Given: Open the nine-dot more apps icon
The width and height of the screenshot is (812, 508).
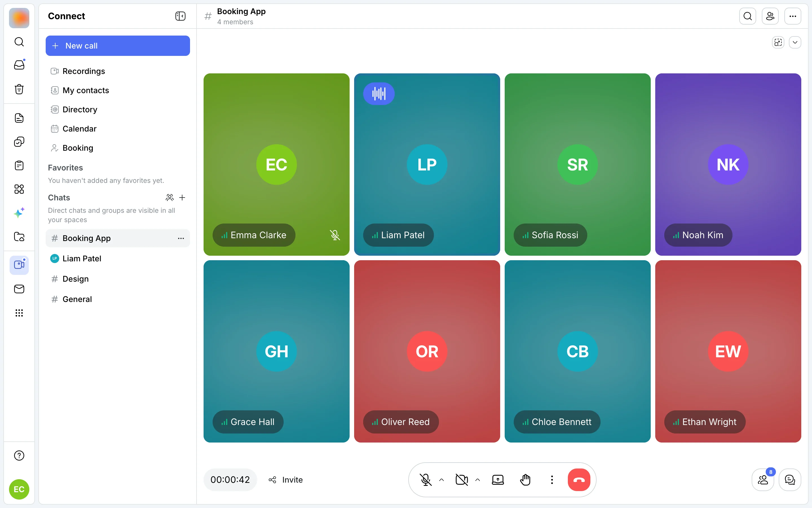Looking at the screenshot, I should pos(19,313).
